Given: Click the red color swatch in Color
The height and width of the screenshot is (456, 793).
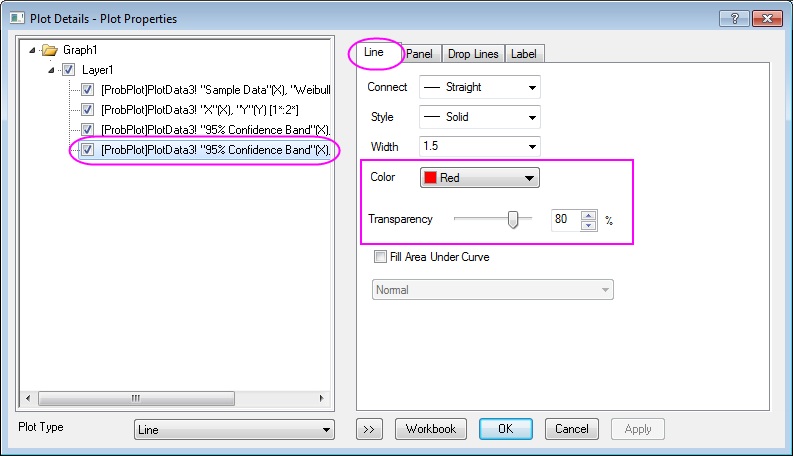Looking at the screenshot, I should 430,178.
